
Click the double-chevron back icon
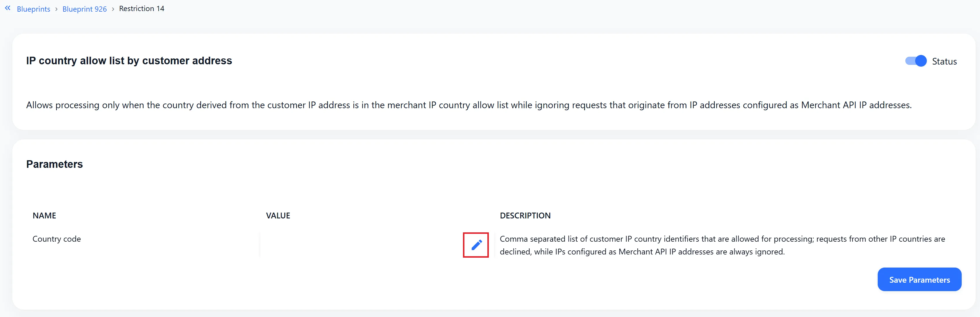point(8,8)
